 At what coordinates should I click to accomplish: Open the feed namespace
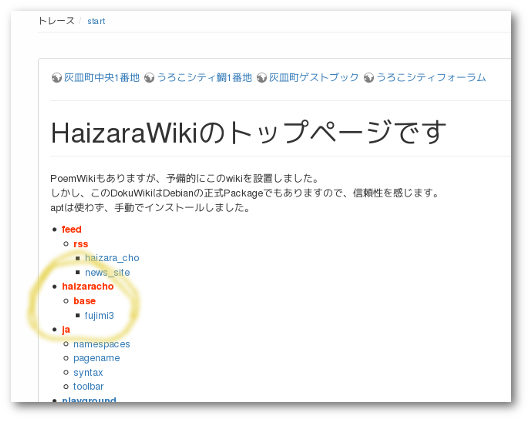click(x=72, y=229)
